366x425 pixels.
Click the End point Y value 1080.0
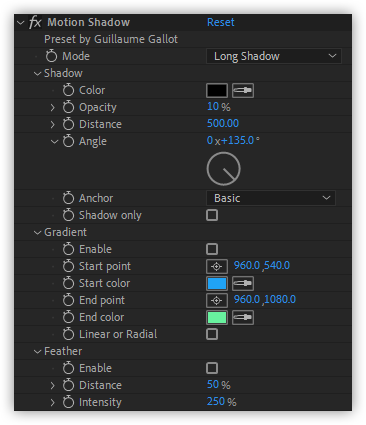tap(280, 299)
